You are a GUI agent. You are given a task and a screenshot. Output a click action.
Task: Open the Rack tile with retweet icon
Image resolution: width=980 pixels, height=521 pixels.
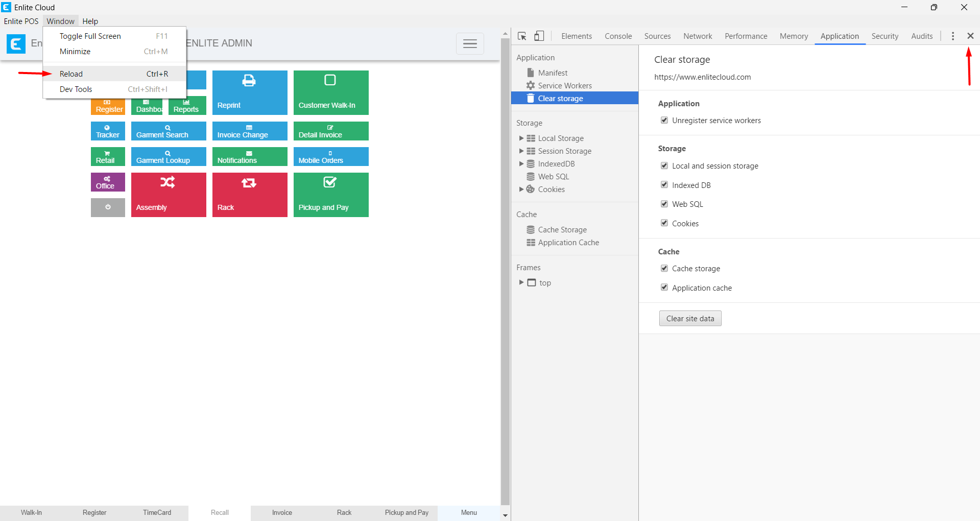tap(249, 195)
